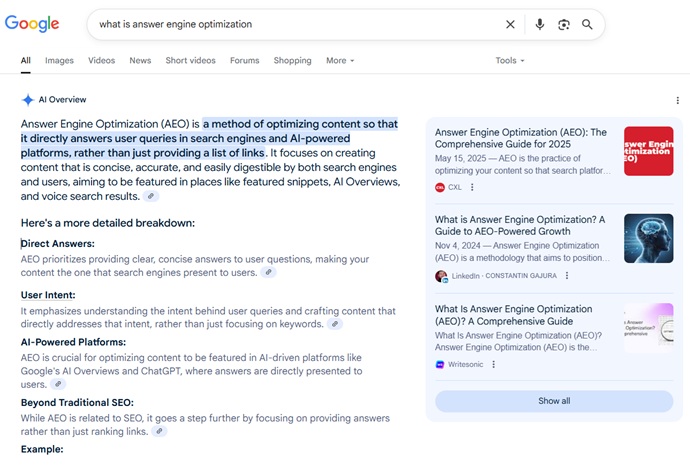690x472 pixels.
Task: Click the 'User Intent:' heading
Action: pos(48,295)
